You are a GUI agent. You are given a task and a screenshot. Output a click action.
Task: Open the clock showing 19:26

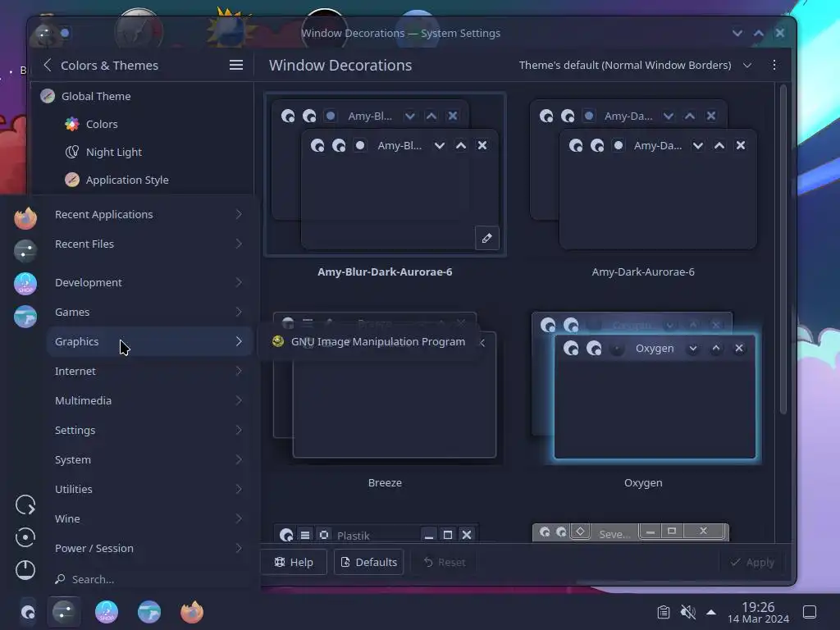click(758, 612)
